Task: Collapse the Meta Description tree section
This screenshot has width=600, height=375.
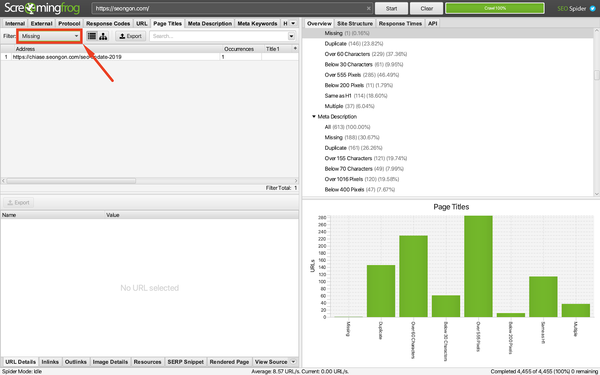Action: coord(314,116)
